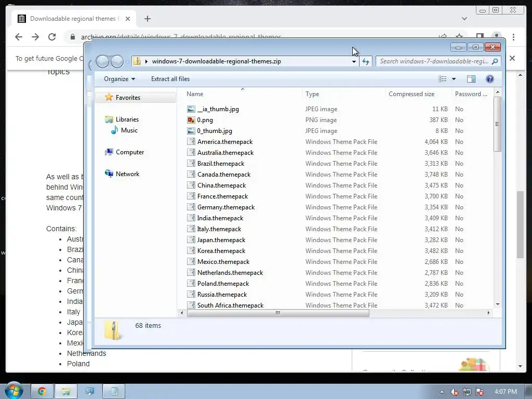The height and width of the screenshot is (399, 532).
Task: Click the horizontal scroll right arrow
Action: [488, 313]
